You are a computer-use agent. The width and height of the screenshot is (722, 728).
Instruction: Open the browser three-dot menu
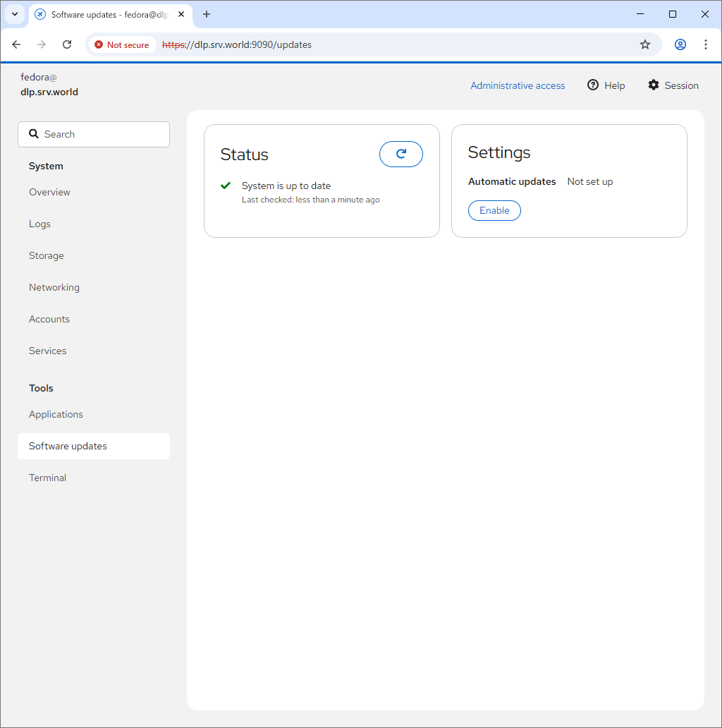pos(706,44)
